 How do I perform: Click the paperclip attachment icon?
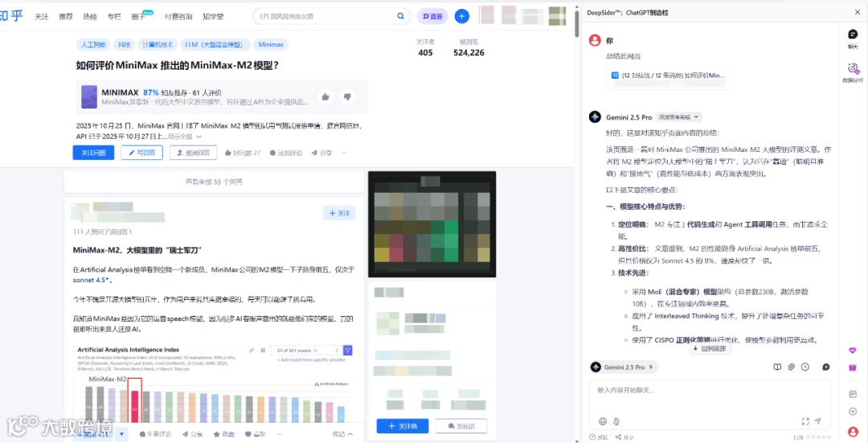coord(792,367)
